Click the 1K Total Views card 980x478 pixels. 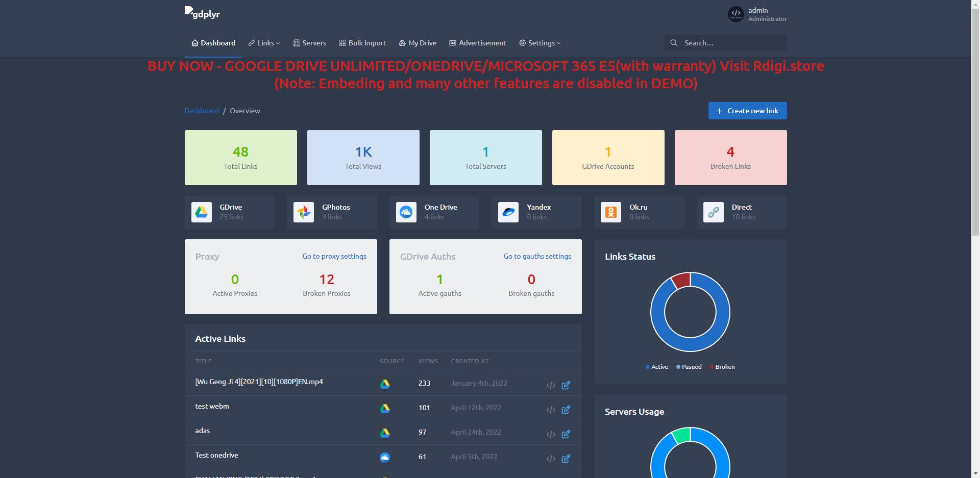pos(363,158)
